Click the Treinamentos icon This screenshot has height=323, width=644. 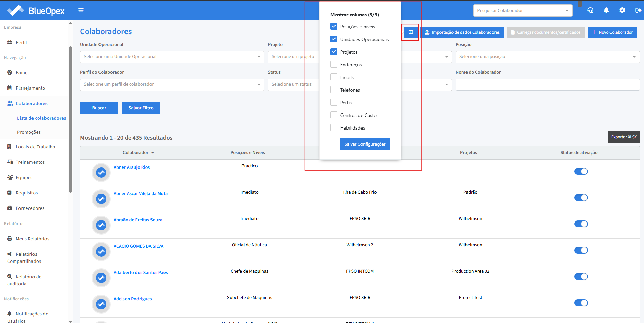point(10,162)
